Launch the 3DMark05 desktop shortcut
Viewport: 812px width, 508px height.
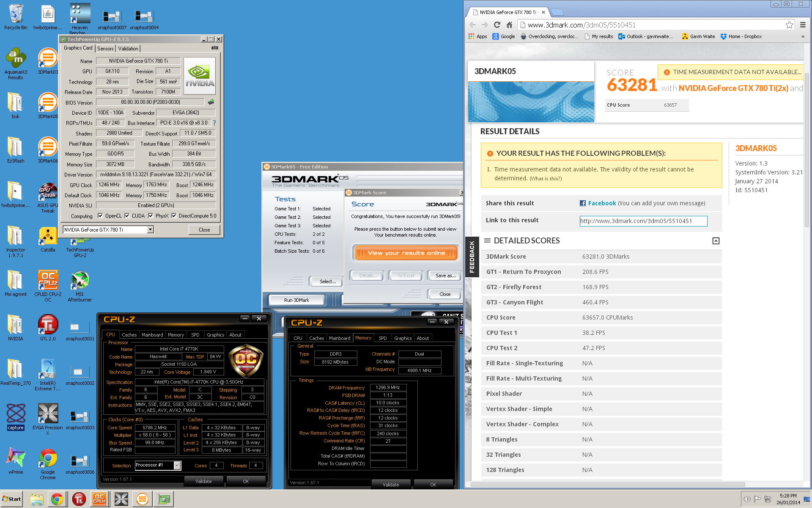click(x=48, y=106)
